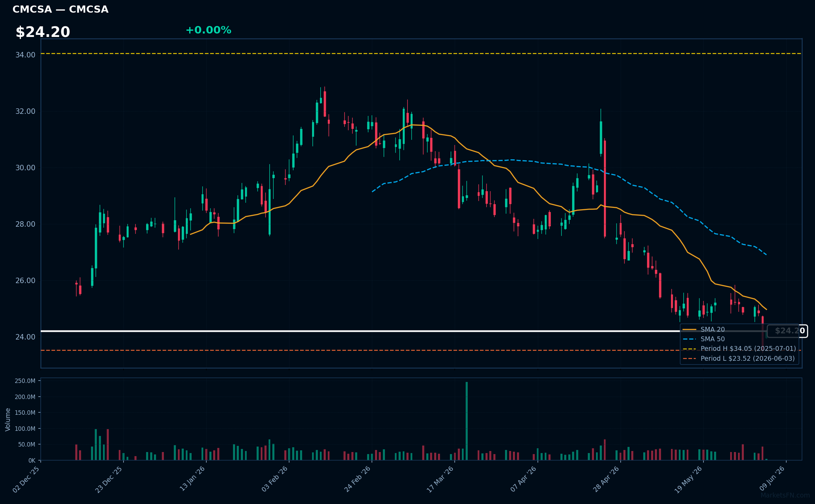Click the 28.00 price axis label

pyautogui.click(x=25, y=224)
